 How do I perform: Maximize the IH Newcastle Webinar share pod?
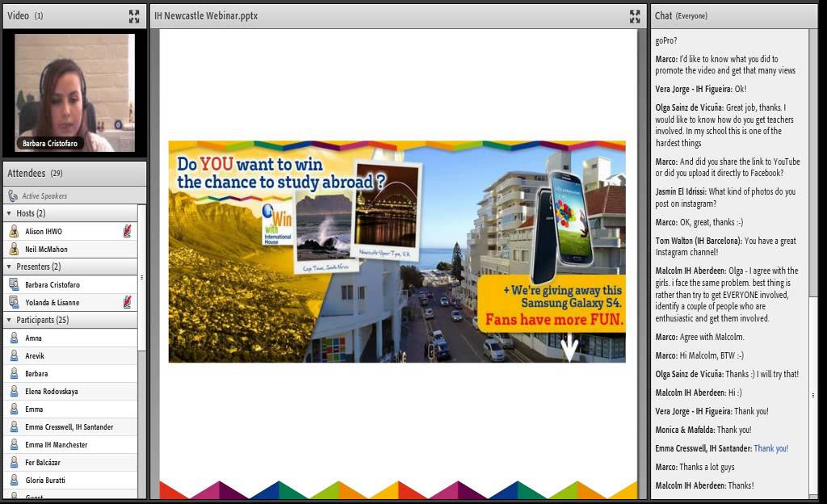635,16
